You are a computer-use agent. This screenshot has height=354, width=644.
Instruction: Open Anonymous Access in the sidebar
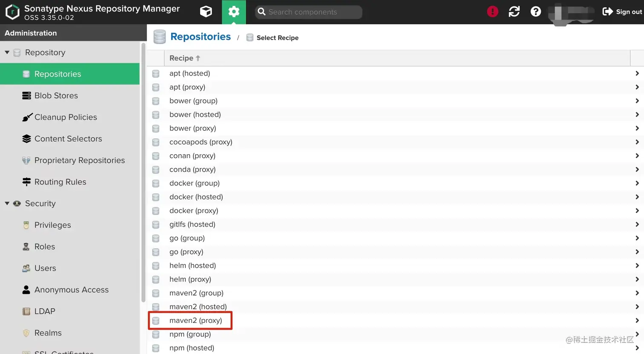pos(70,290)
